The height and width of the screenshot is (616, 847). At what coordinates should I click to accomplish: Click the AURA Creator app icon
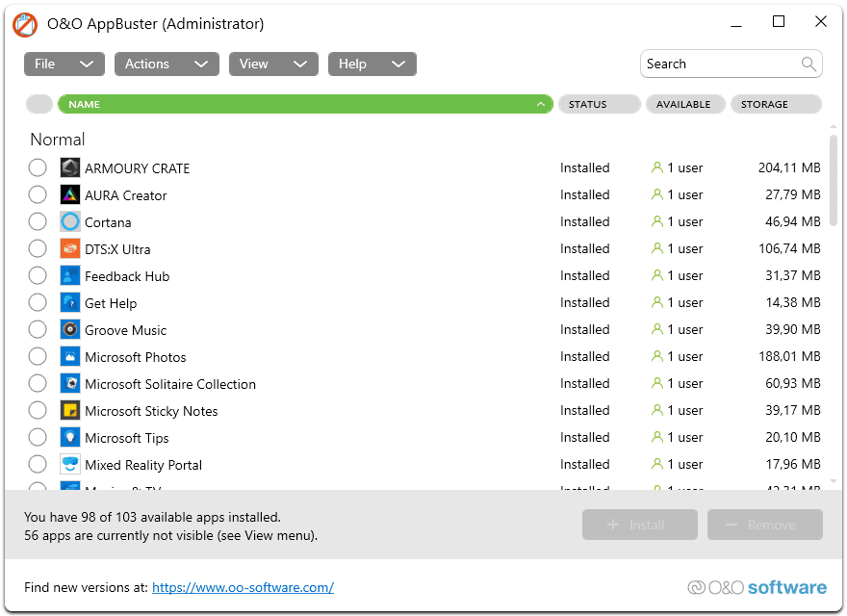[69, 194]
